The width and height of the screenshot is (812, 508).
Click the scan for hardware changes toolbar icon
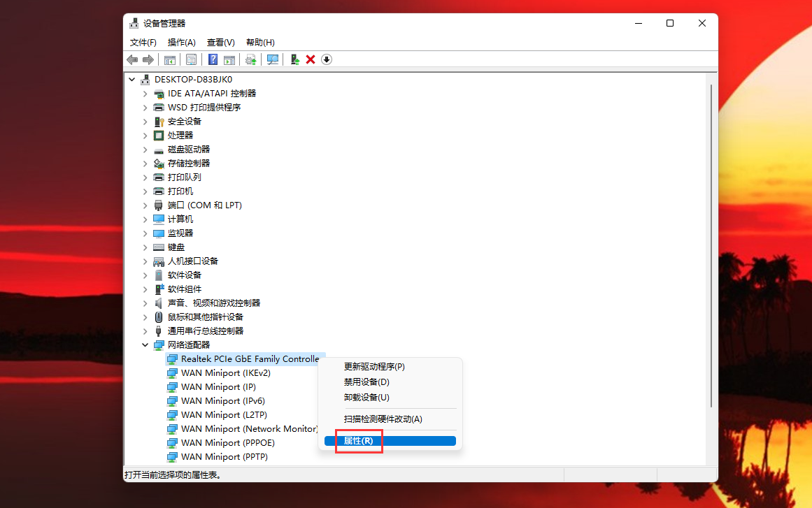click(272, 59)
